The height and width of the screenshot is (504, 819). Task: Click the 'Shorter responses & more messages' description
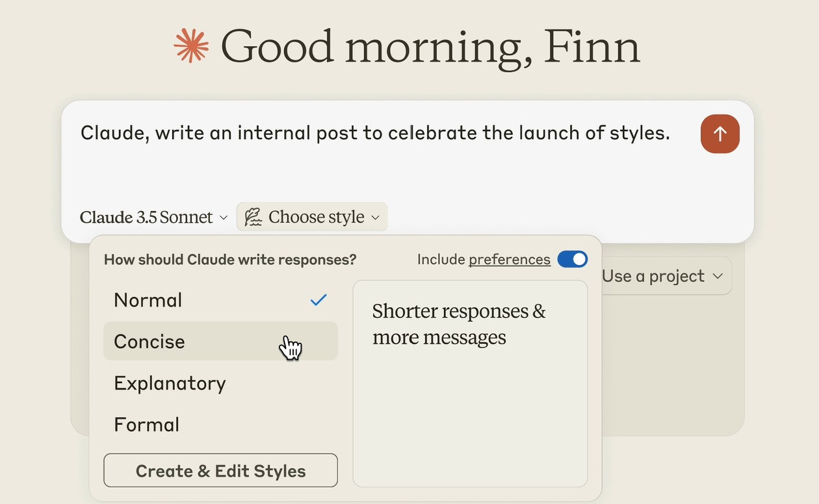coord(459,324)
